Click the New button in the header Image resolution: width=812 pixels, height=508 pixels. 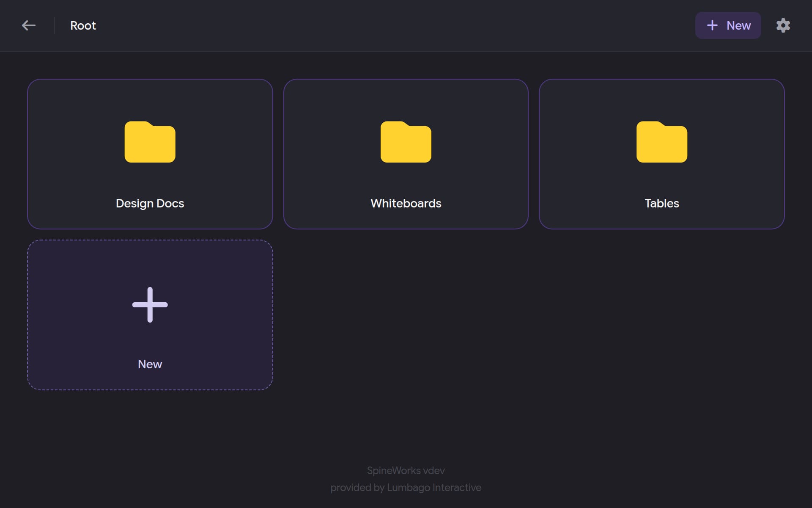coord(728,25)
